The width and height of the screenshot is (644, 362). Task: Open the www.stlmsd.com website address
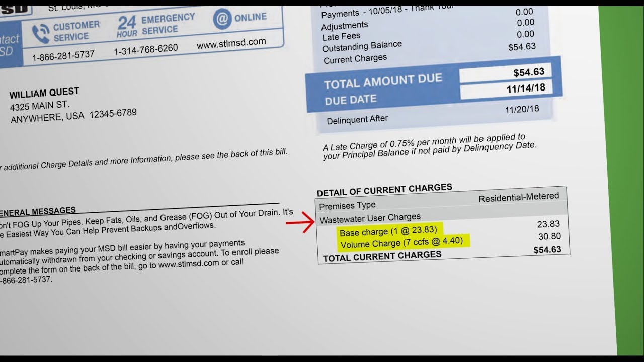(231, 44)
